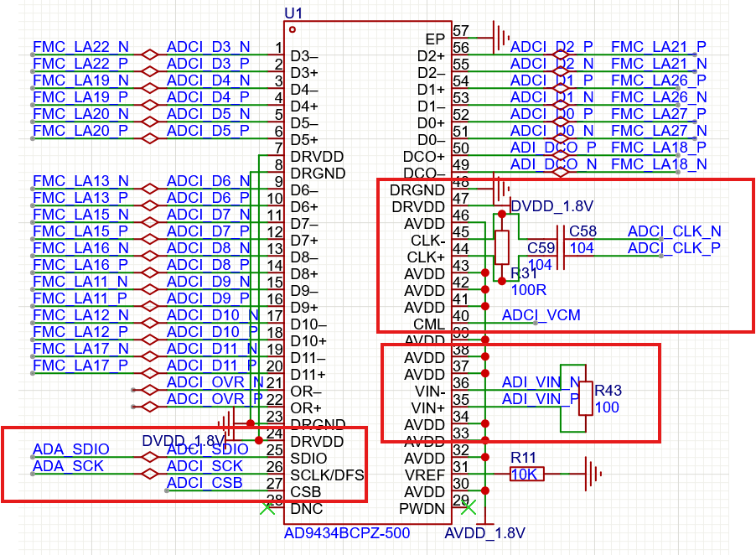Click the 104 value of C58

tap(582, 248)
